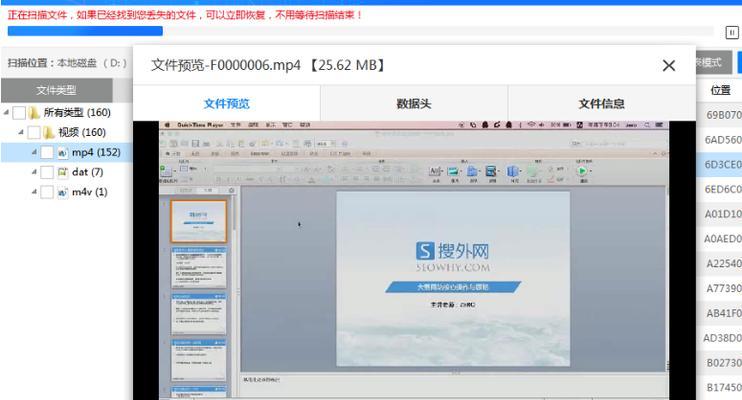
Task: Expand the dat tree node arrow
Action: pyautogui.click(x=34, y=172)
